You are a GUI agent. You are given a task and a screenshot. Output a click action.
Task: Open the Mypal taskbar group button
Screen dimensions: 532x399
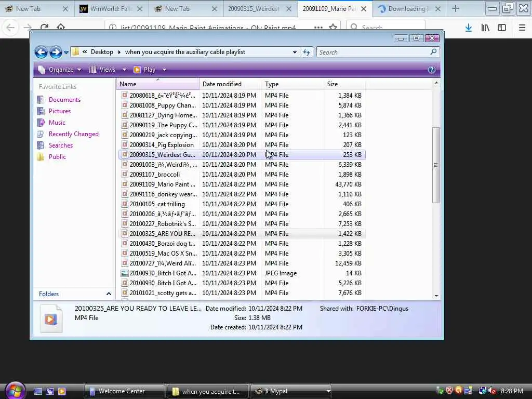coord(291,391)
